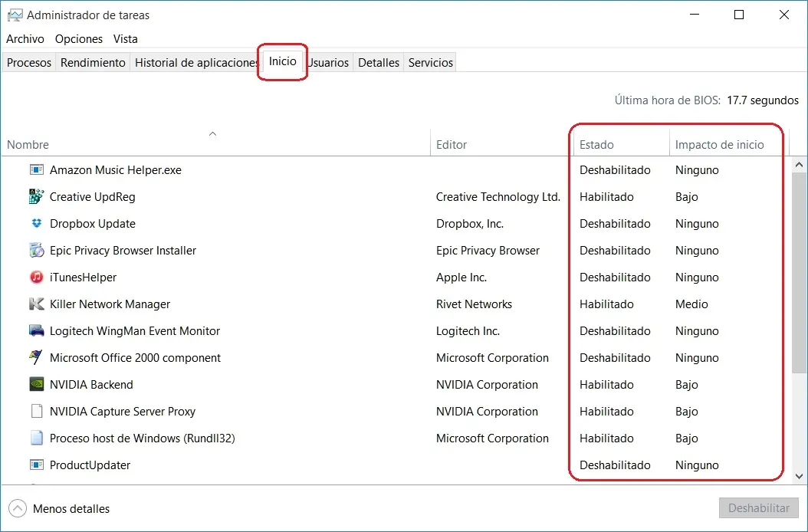The image size is (808, 532).
Task: Select the iTunesHelper entry name
Action: point(83,277)
